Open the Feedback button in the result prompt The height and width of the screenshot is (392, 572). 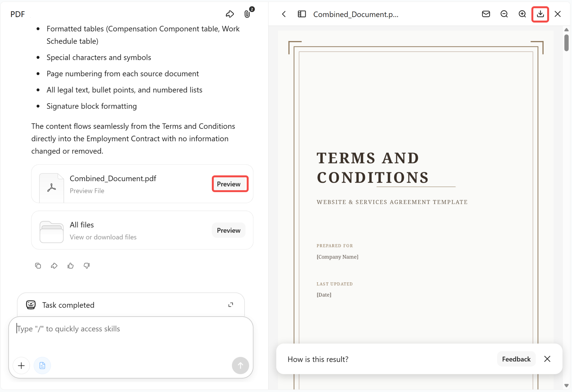[516, 359]
